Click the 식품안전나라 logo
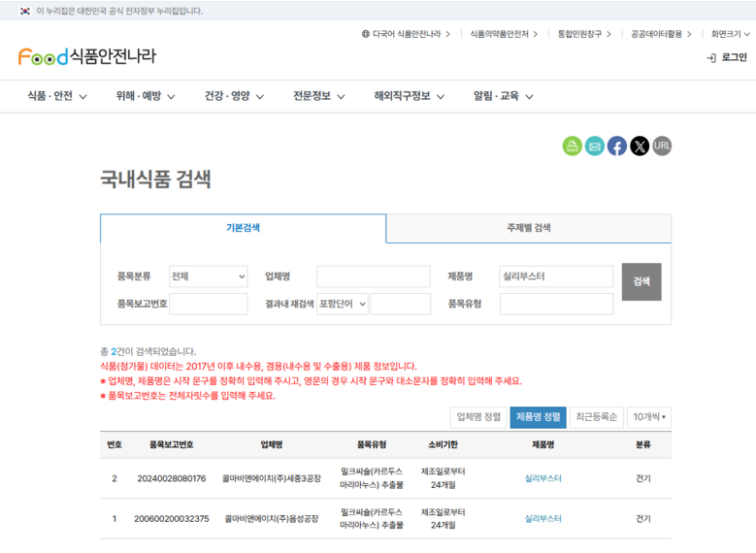 [86, 56]
